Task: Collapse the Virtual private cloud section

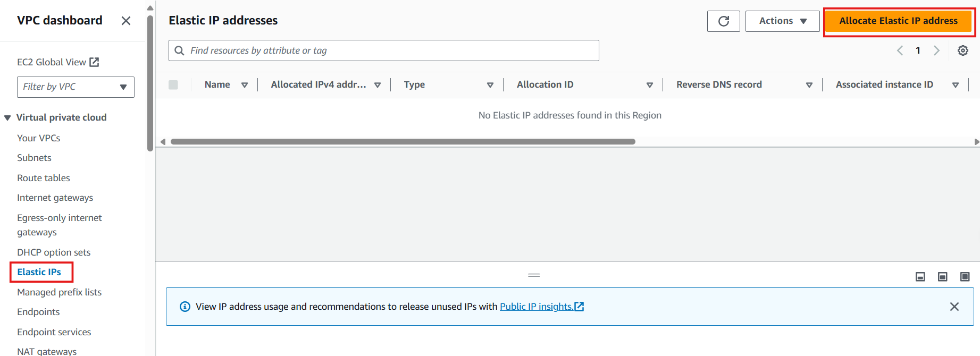Action: click(7, 118)
